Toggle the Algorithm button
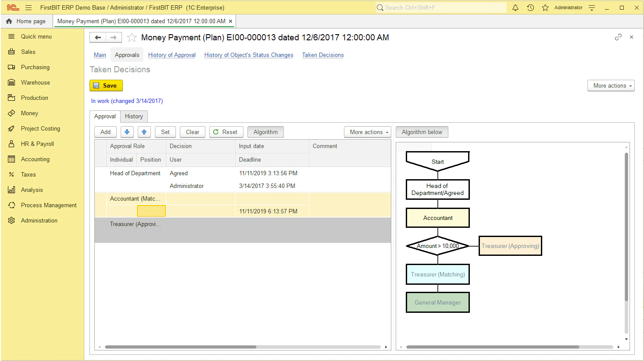 coord(265,132)
